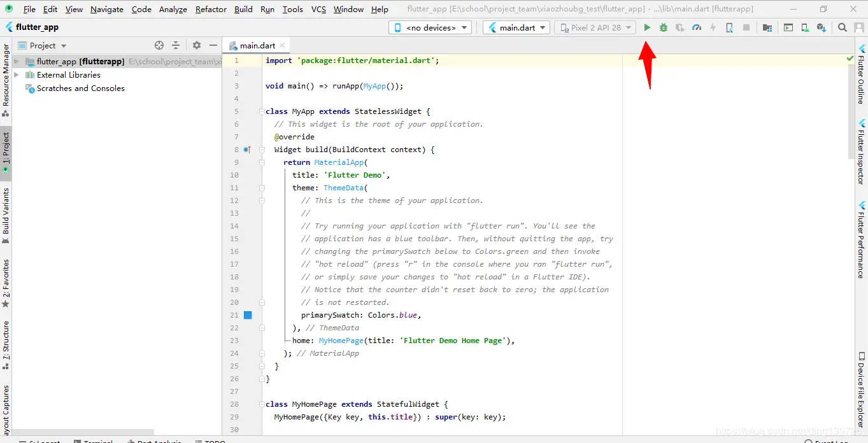Start debugging with the bug icon
868x443 pixels.
664,28
